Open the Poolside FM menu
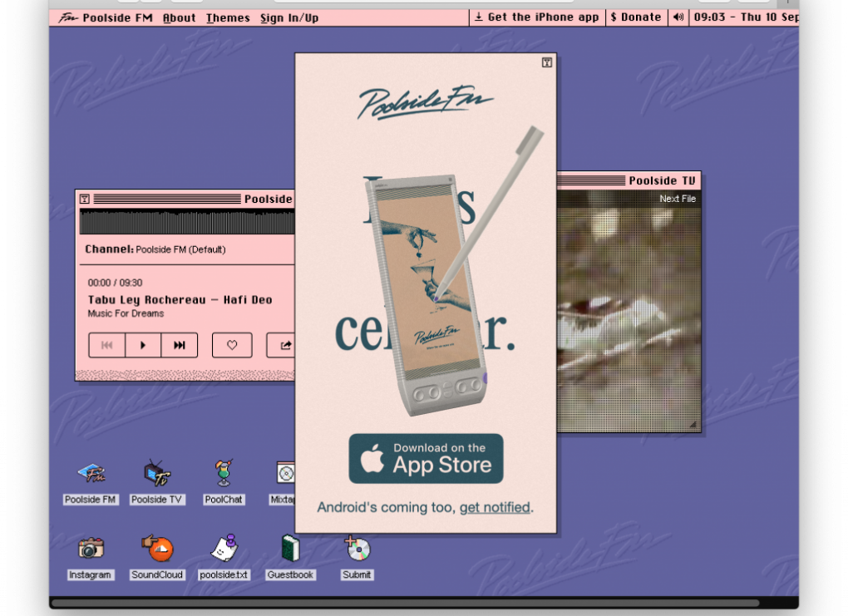 pyautogui.click(x=117, y=17)
